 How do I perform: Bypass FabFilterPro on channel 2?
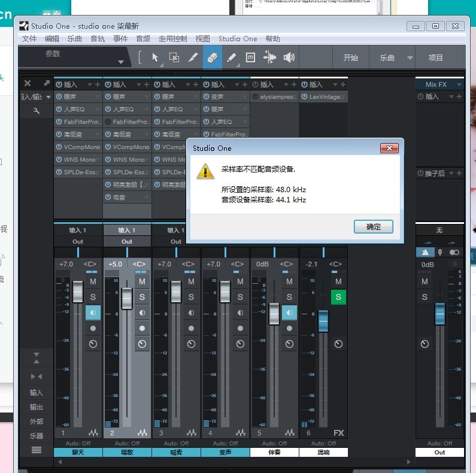[108, 122]
